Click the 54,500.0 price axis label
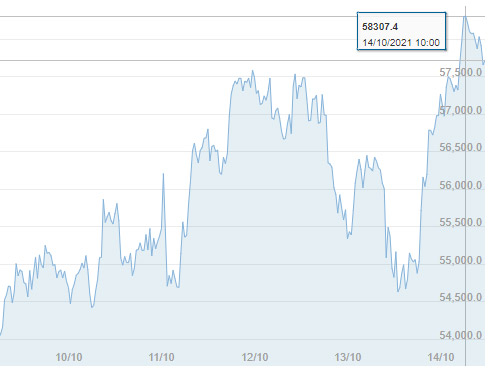Image resolution: width=490 pixels, height=368 pixels. [x=460, y=297]
